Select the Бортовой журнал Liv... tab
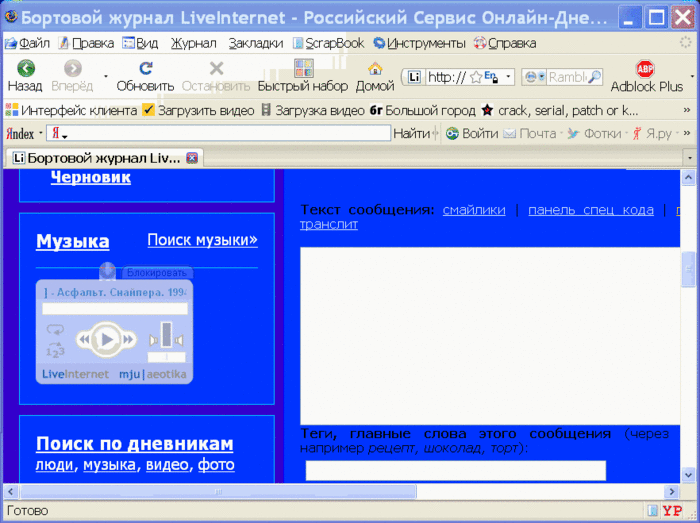This screenshot has width=700, height=523. click(x=104, y=158)
